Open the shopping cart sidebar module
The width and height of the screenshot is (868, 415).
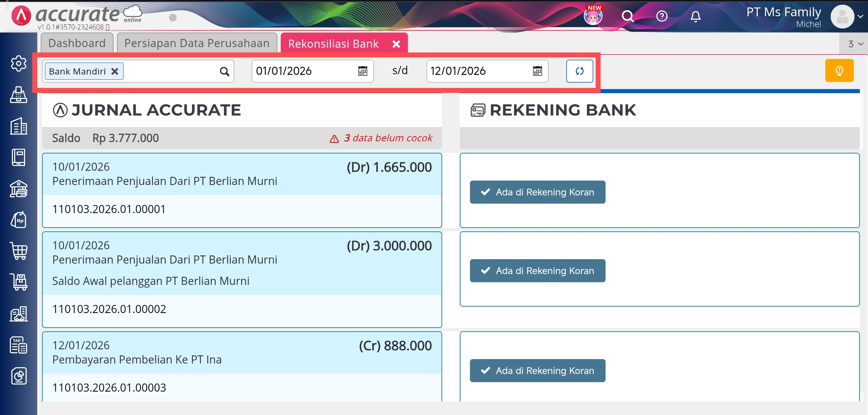tap(19, 251)
